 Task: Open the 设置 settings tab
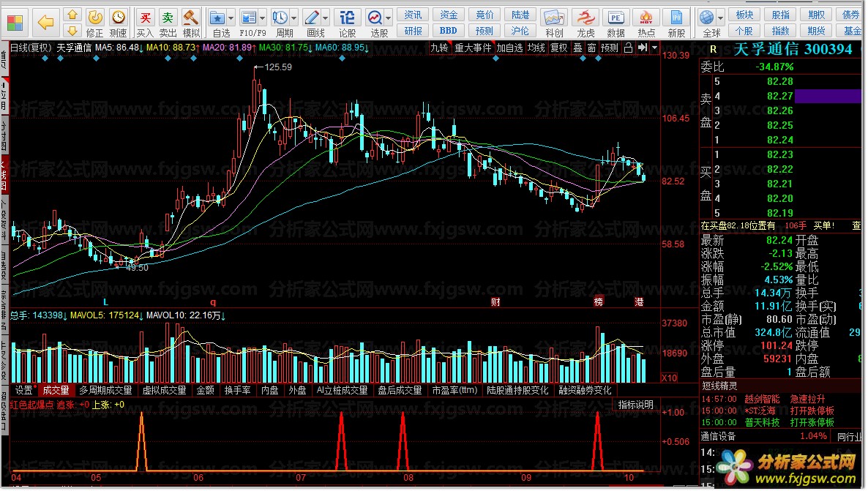24,390
